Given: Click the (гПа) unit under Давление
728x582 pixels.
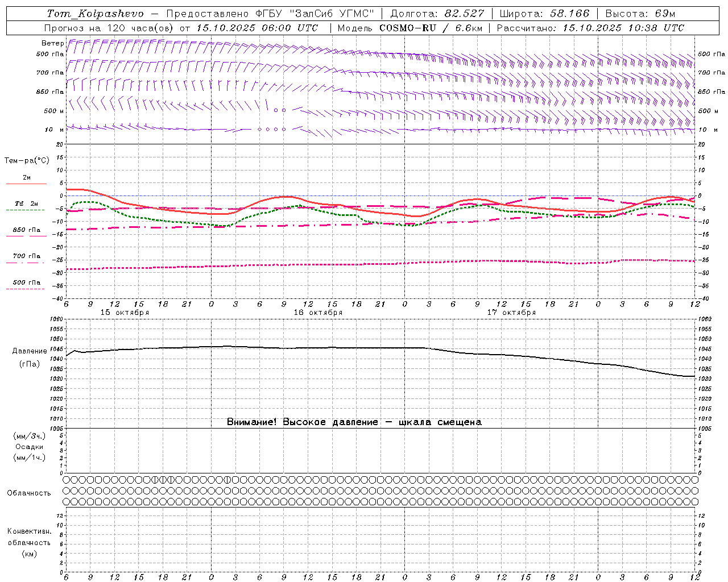Looking at the screenshot, I should [x=30, y=364].
